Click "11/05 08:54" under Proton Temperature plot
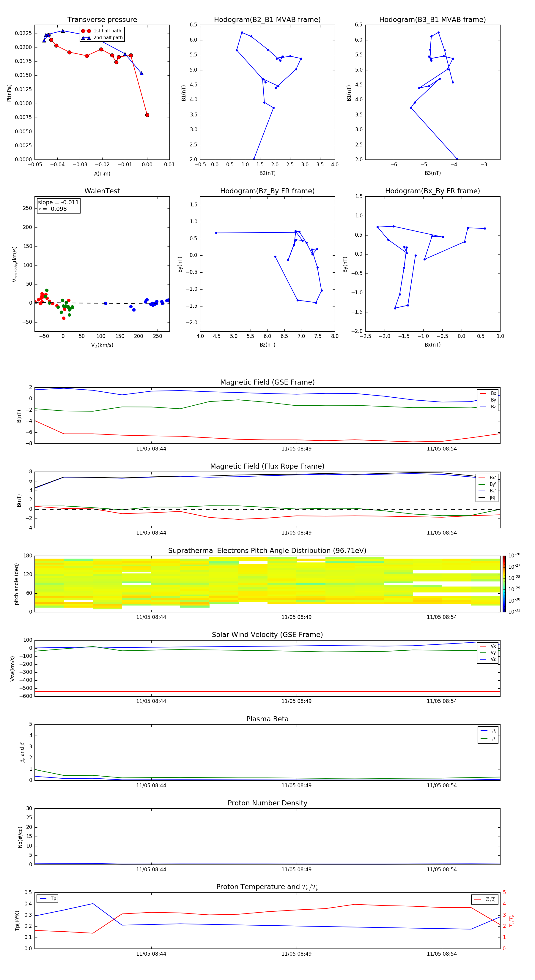Viewport: 535px width, 980px height. pos(442,954)
